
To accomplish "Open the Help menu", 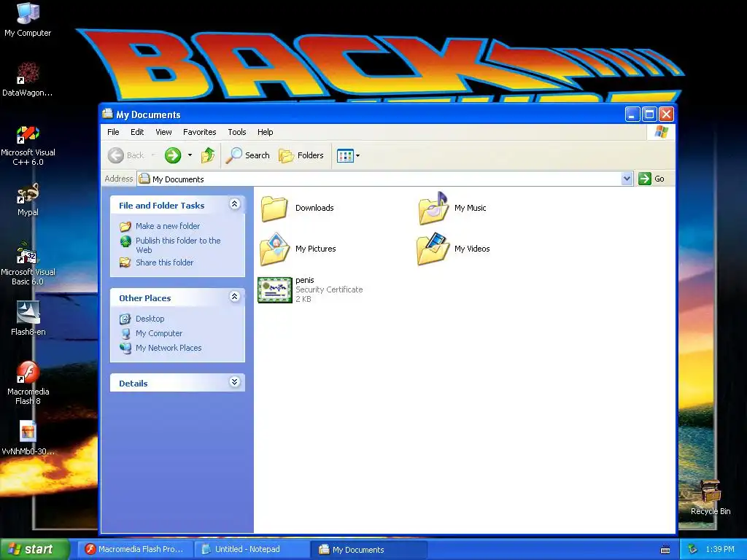I will (x=266, y=132).
